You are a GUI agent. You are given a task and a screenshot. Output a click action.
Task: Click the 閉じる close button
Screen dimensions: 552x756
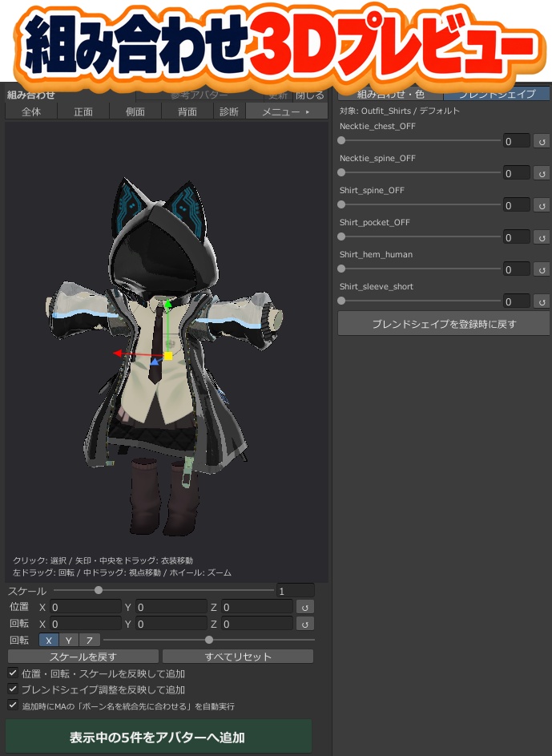(310, 95)
